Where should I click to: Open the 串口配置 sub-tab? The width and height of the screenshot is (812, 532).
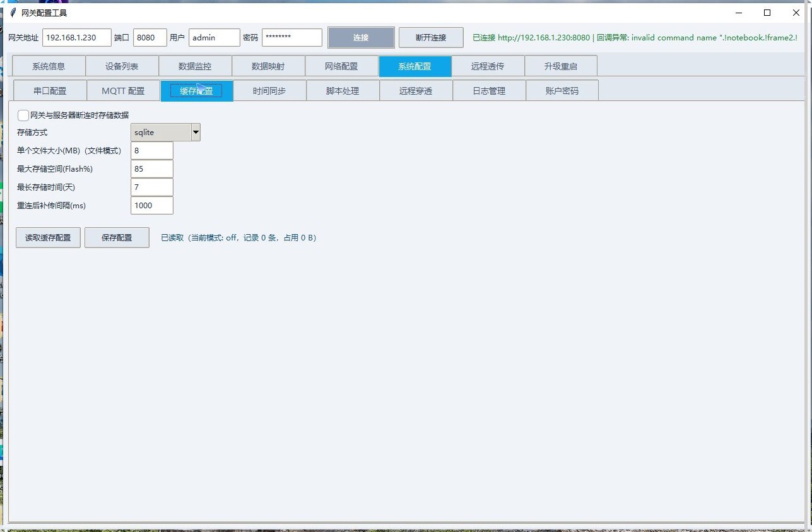click(50, 91)
